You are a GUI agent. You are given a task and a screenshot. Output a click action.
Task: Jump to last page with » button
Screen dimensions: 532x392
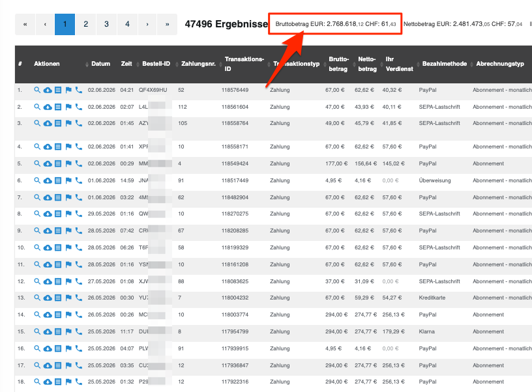[168, 24]
